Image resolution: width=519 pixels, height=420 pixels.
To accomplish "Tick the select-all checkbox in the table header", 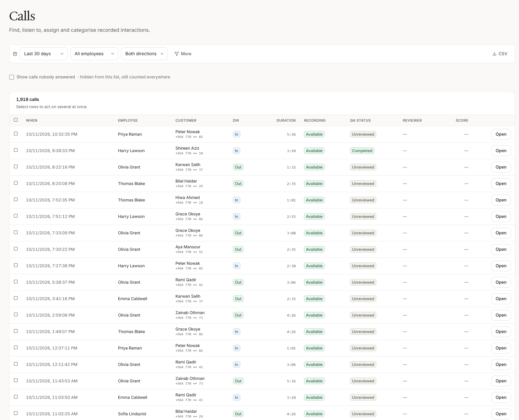I will [x=16, y=120].
